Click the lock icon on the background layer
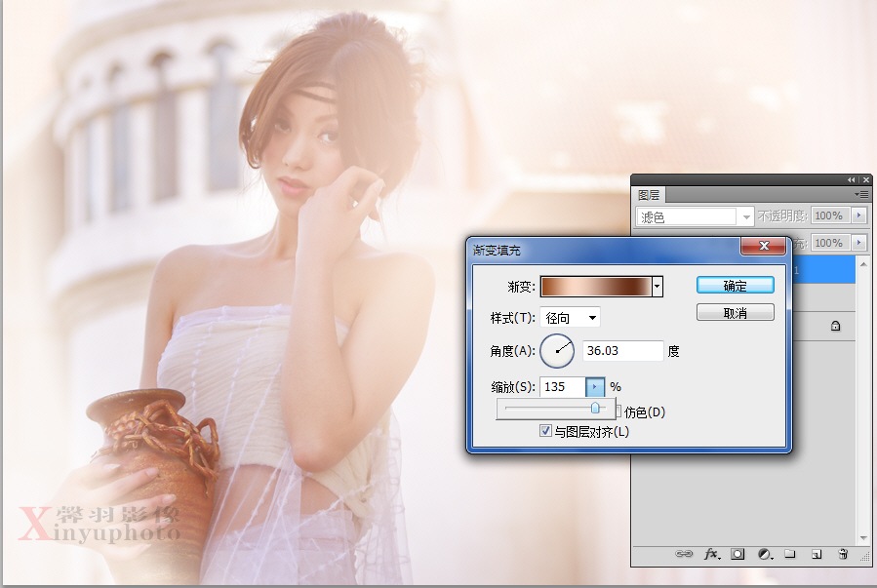 pos(836,326)
